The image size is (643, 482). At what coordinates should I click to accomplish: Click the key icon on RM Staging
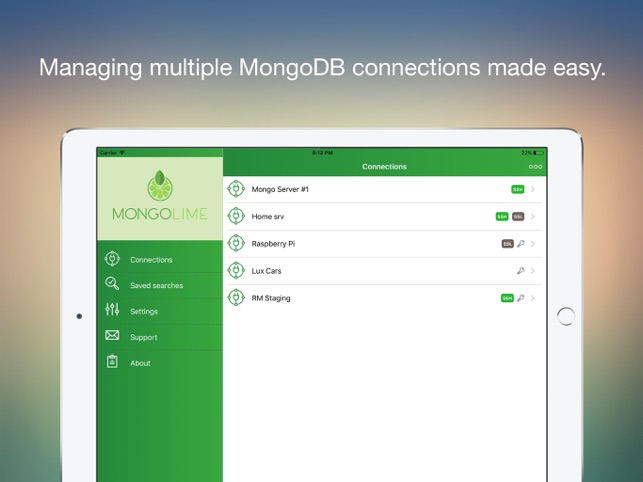pos(520,298)
